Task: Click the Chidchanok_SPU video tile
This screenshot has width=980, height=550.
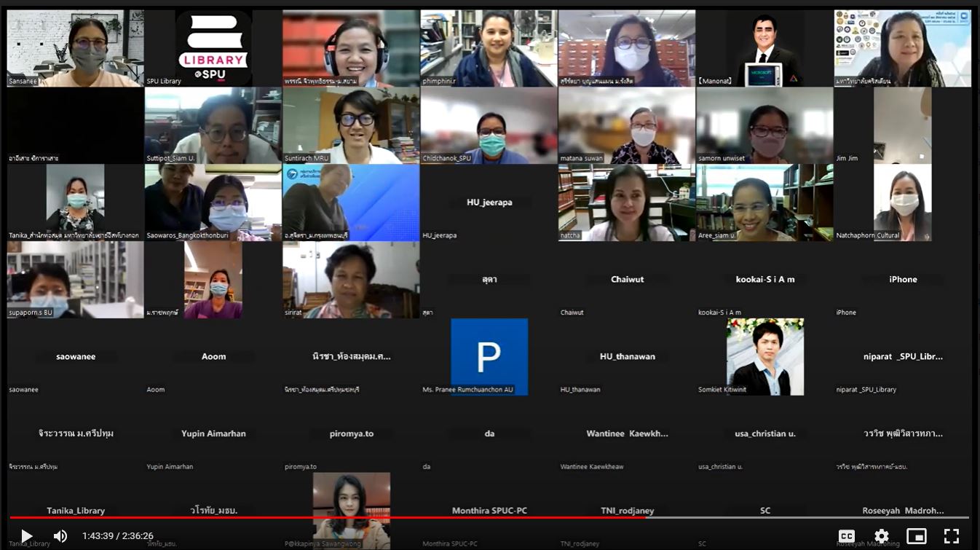Action: pos(489,125)
